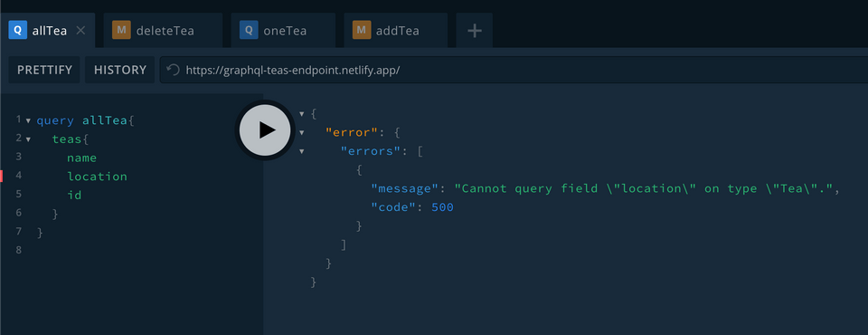
Task: Collapse the teas block fold arrow
Action: tap(28, 139)
